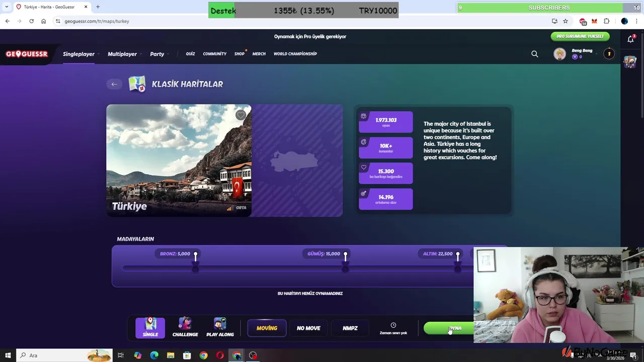Click the Türkiye map cover thumbnail
644x362 pixels.
179,160
